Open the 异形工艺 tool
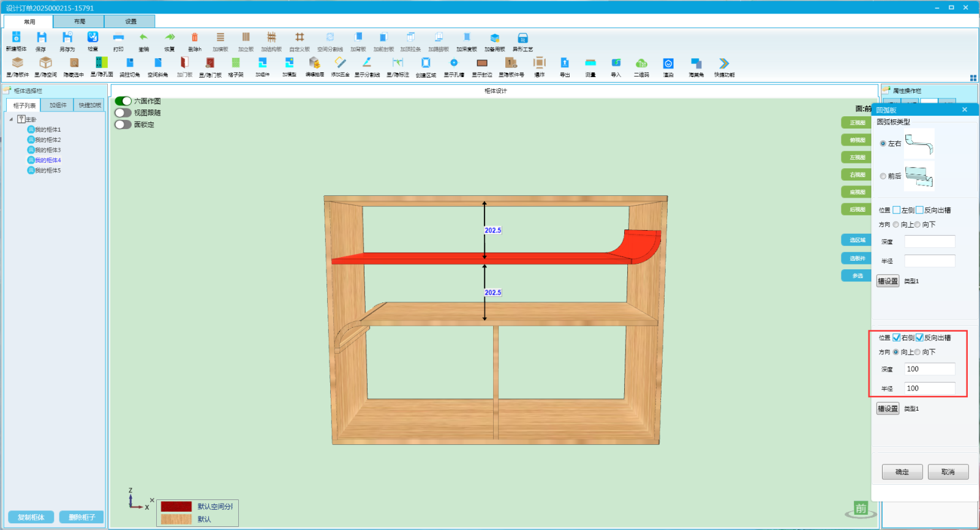Viewport: 980px width, 530px height. coord(522,38)
